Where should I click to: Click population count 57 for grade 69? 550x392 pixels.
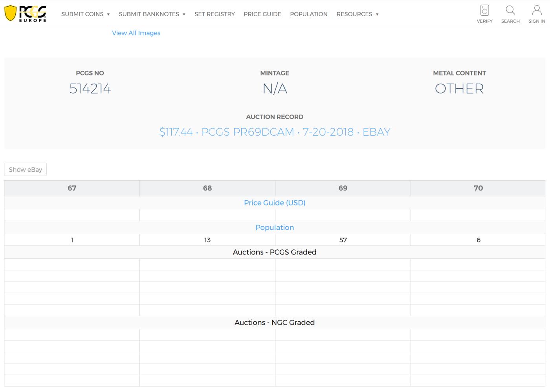(x=343, y=240)
